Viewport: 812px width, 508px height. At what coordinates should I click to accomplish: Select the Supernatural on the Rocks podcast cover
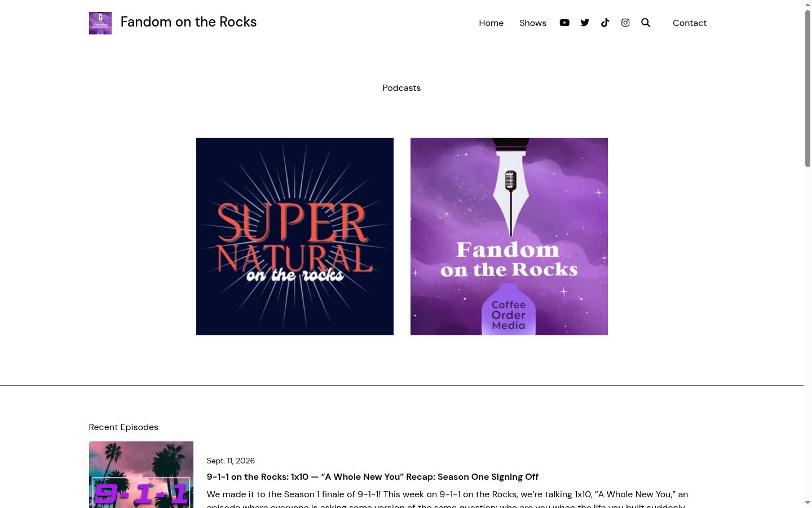pyautogui.click(x=295, y=237)
